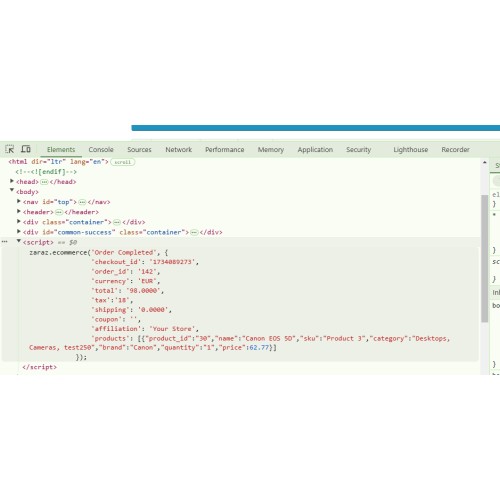The width and height of the screenshot is (500, 500).
Task: Click the elements panel vertical scrollbar thumb
Action: click(x=484, y=258)
